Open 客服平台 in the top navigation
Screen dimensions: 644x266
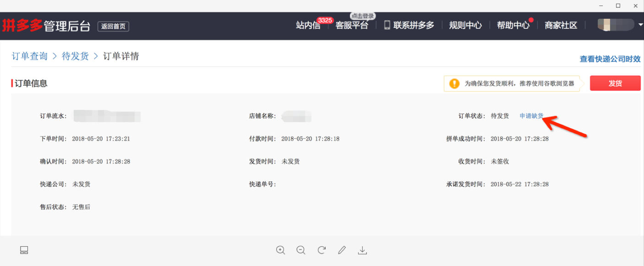click(x=352, y=26)
